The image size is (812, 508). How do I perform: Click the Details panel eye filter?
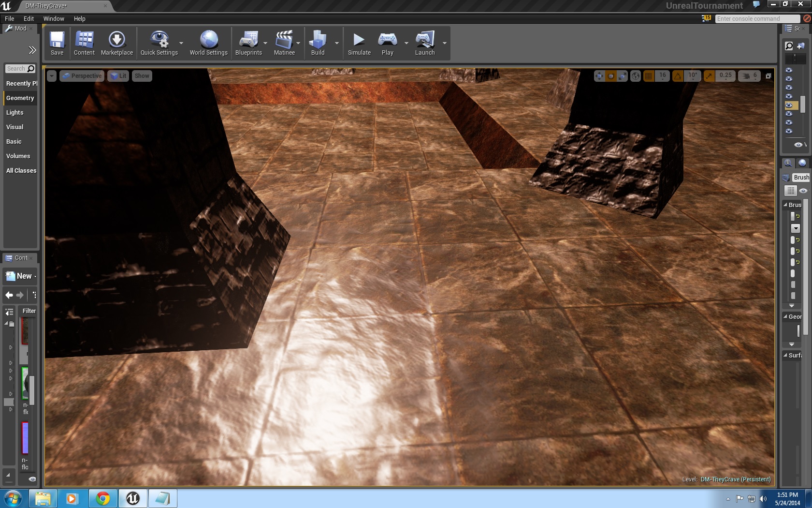(803, 191)
